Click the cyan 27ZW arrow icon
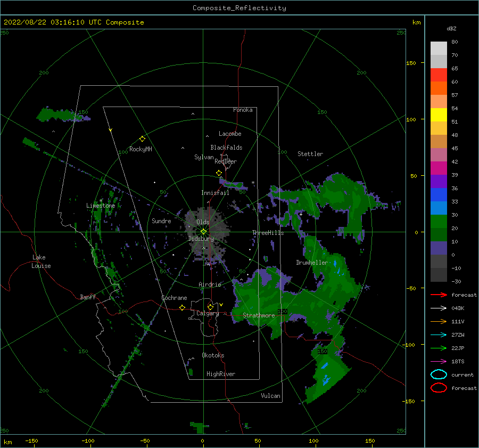This screenshot has width=479, height=448. [x=439, y=335]
